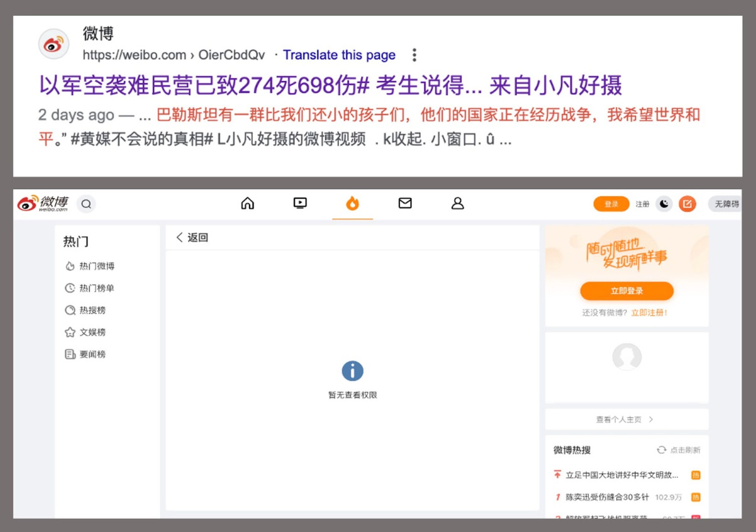Click the Weibo favicon in search result
Viewport: 756px width, 532px height.
53,45
